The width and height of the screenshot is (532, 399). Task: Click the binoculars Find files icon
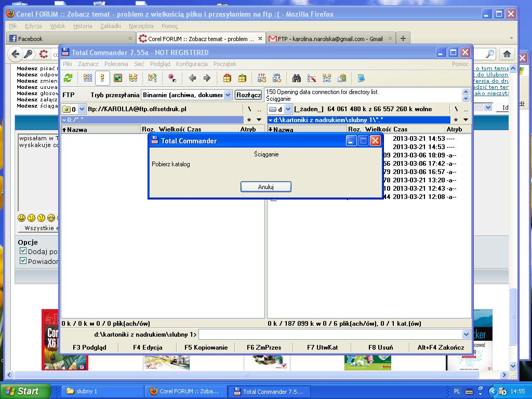[297, 78]
